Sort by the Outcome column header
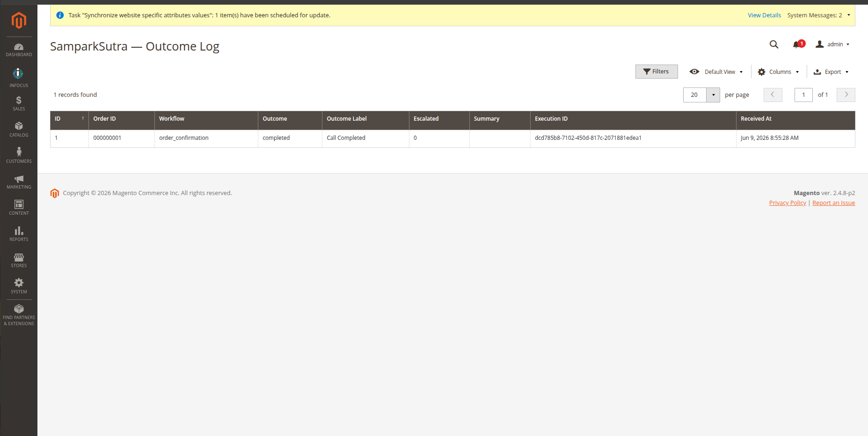This screenshot has height=436, width=868. point(290,120)
